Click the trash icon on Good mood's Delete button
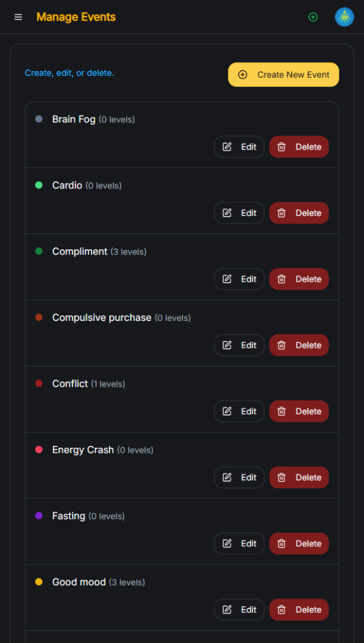Viewport: 364px width, 643px height. click(281, 609)
